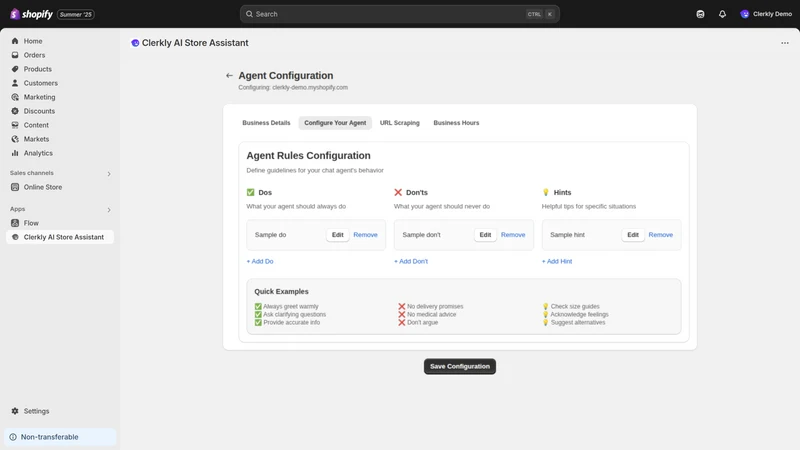This screenshot has height=450, width=800.
Task: Click the Online Store icon
Action: click(15, 187)
